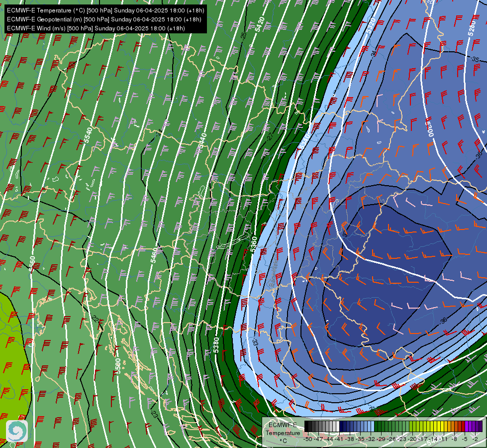The height and width of the screenshot is (448, 487).
Task: Click the 5320 geopotential contour label
Action: click(x=371, y=26)
